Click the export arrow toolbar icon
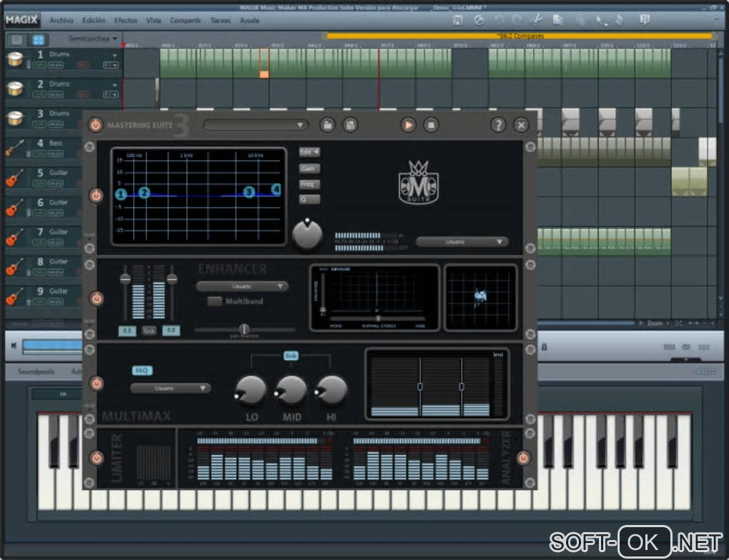This screenshot has height=560, width=729. pyautogui.click(x=479, y=20)
